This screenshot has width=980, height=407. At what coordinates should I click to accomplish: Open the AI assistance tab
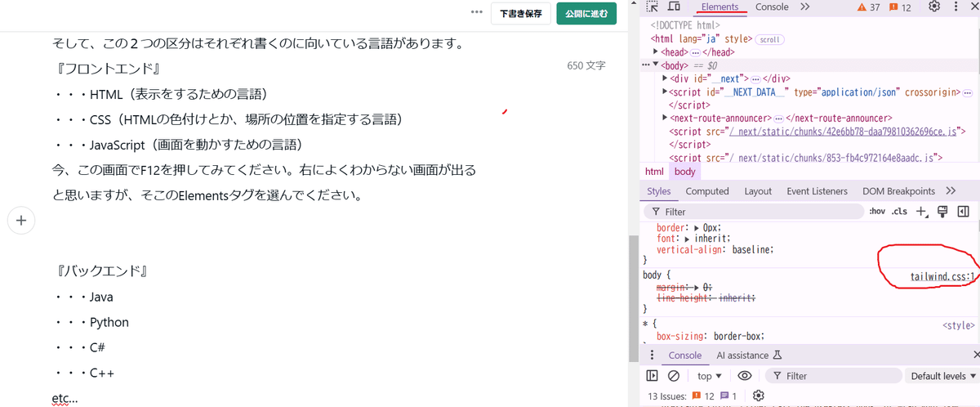pyautogui.click(x=750, y=356)
